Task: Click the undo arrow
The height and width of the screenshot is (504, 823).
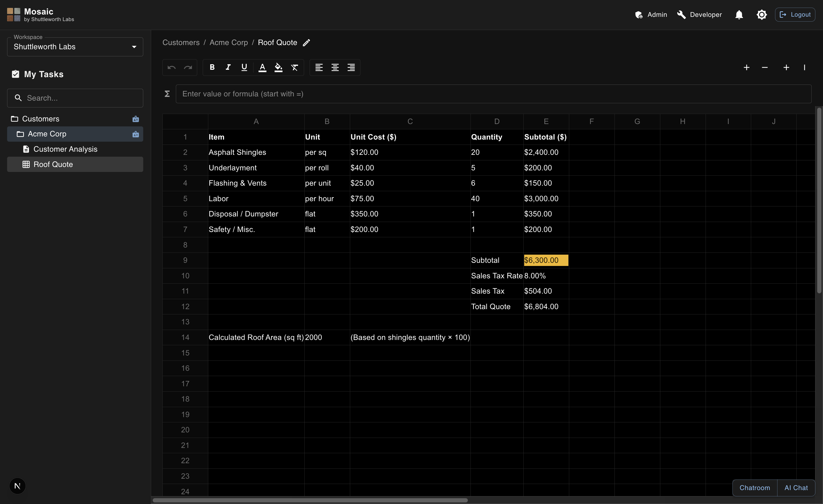Action: (x=172, y=67)
